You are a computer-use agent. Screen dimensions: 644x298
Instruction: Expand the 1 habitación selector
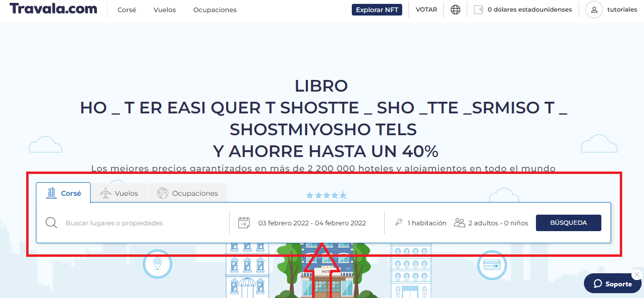[426, 223]
